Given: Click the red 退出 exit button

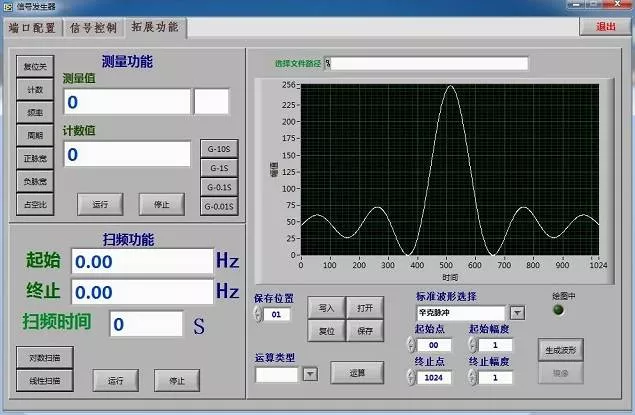Looking at the screenshot, I should (606, 28).
